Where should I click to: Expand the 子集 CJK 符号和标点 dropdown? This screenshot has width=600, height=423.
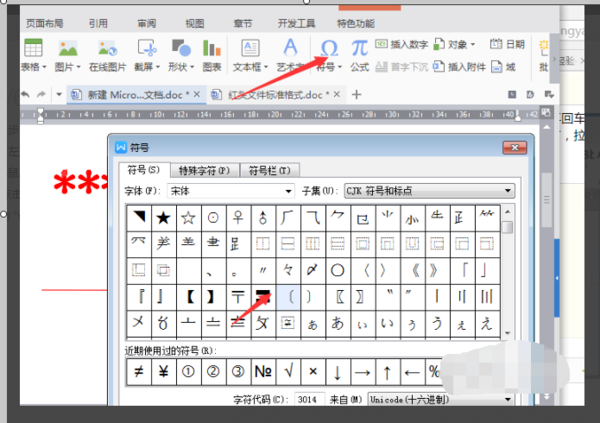[507, 191]
